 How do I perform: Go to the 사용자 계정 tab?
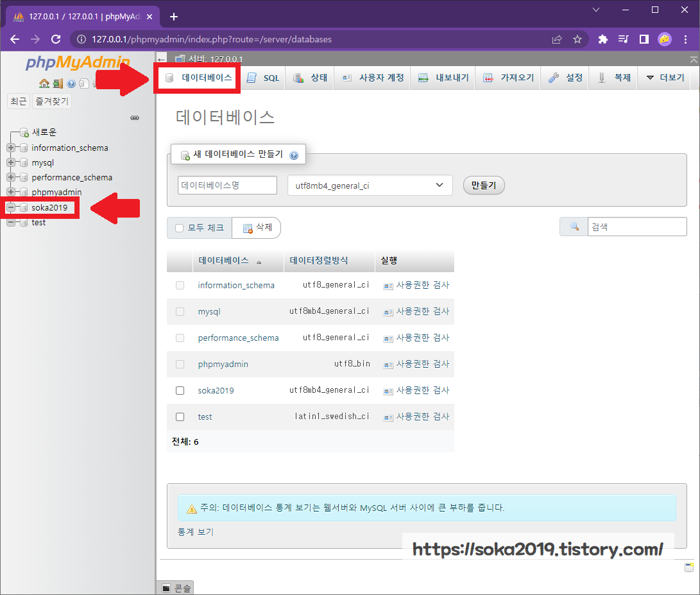coord(373,78)
